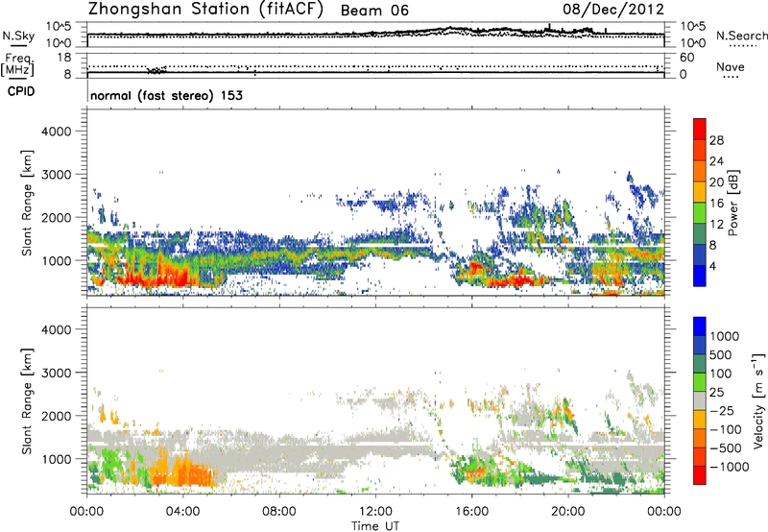Click the gray -25 to 25 velocity segment
Viewport: 768px width, 532px height.
coord(700,400)
